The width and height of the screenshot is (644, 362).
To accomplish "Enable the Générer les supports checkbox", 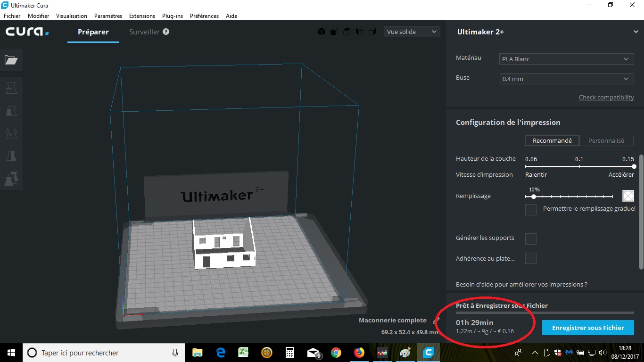I will [x=531, y=239].
